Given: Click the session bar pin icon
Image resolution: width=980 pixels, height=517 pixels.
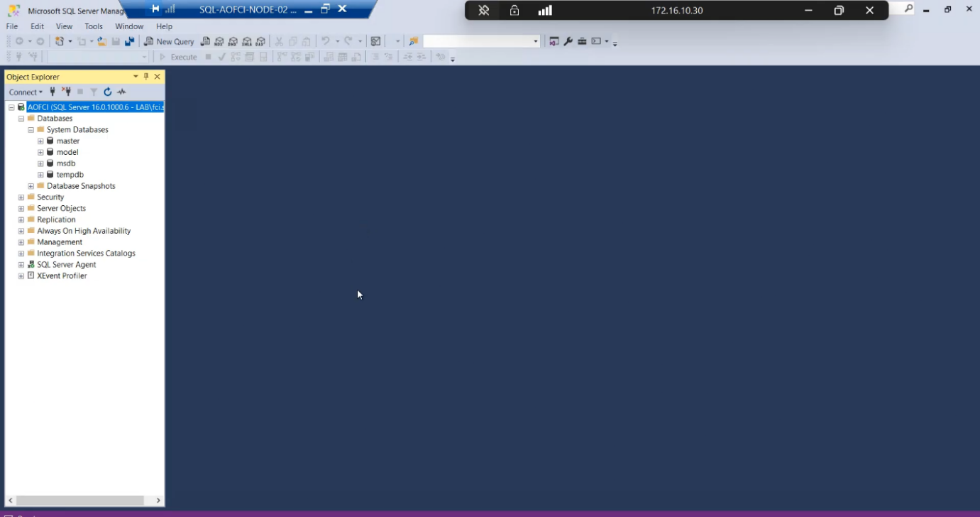Looking at the screenshot, I should click(155, 9).
